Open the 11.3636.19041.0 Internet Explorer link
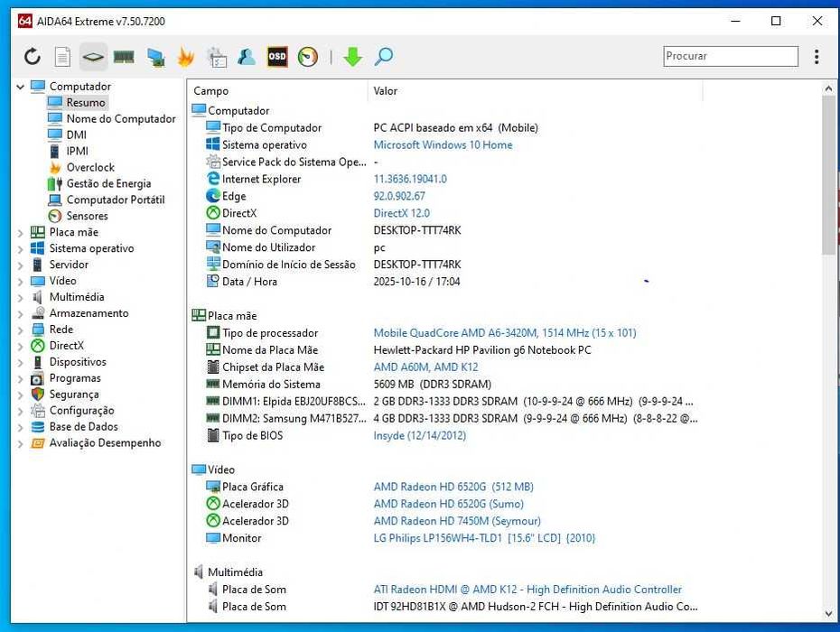The height and width of the screenshot is (632, 840). tap(410, 179)
